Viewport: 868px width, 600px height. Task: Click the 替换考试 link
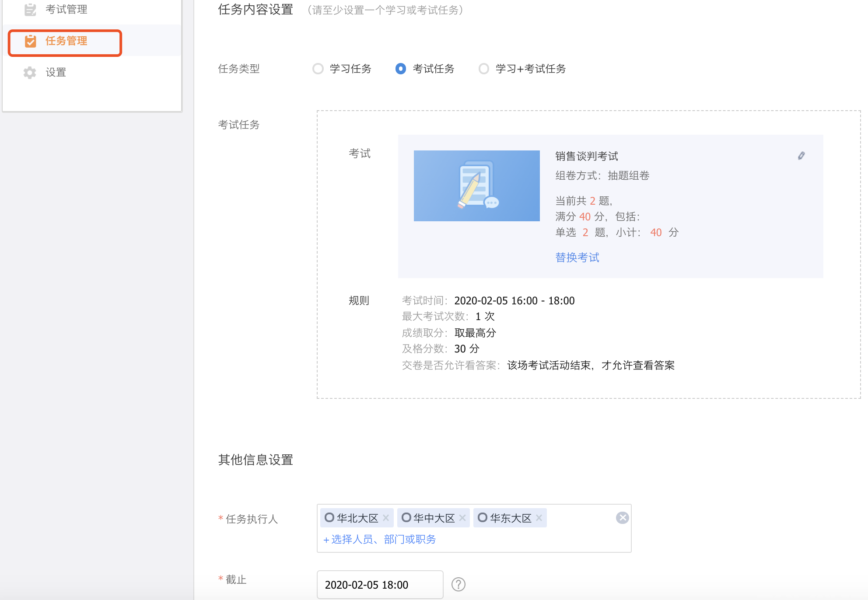coord(577,258)
